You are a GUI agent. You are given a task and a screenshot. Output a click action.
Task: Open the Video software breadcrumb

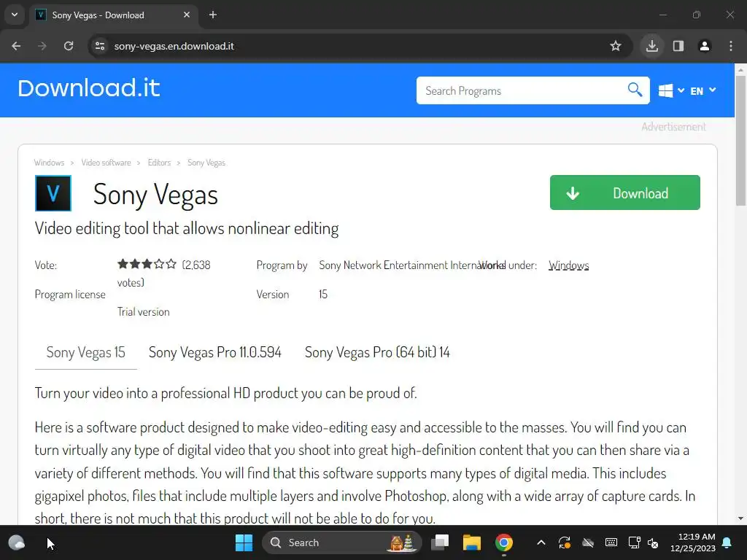point(106,163)
